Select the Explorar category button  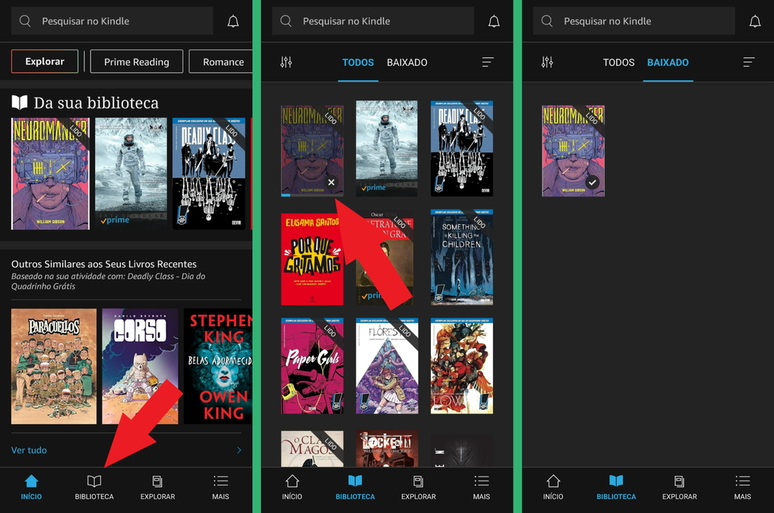(x=44, y=62)
